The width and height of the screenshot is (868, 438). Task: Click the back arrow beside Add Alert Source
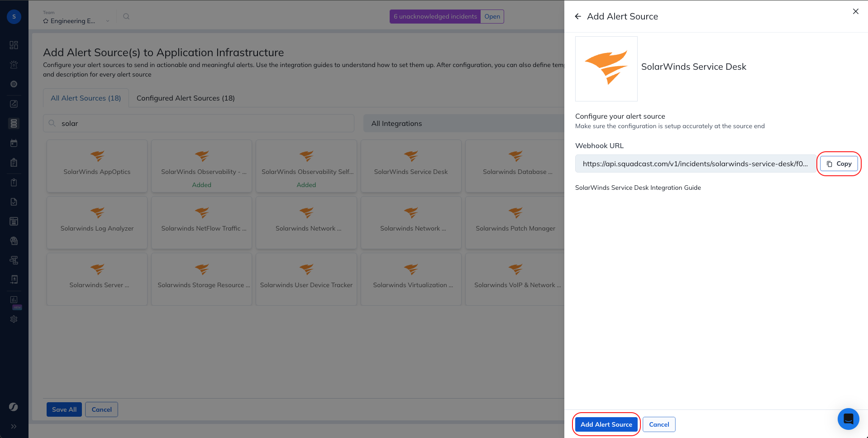[x=578, y=16]
